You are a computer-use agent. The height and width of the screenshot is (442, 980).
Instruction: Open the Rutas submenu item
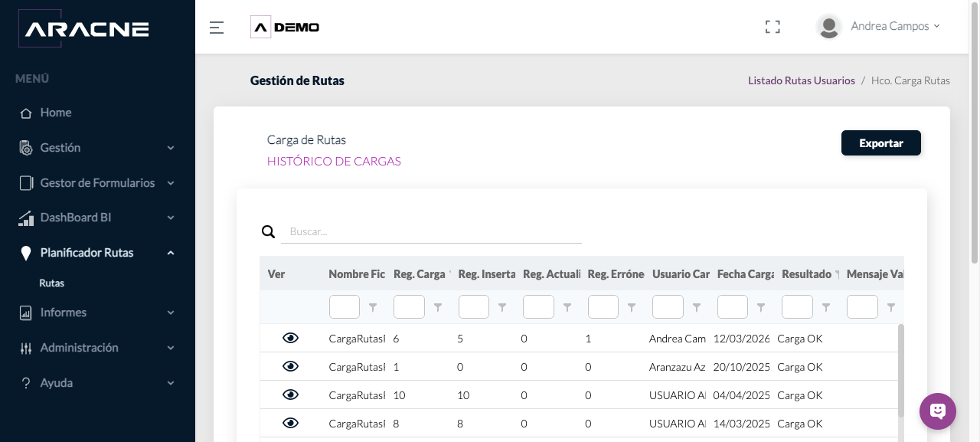(x=52, y=283)
